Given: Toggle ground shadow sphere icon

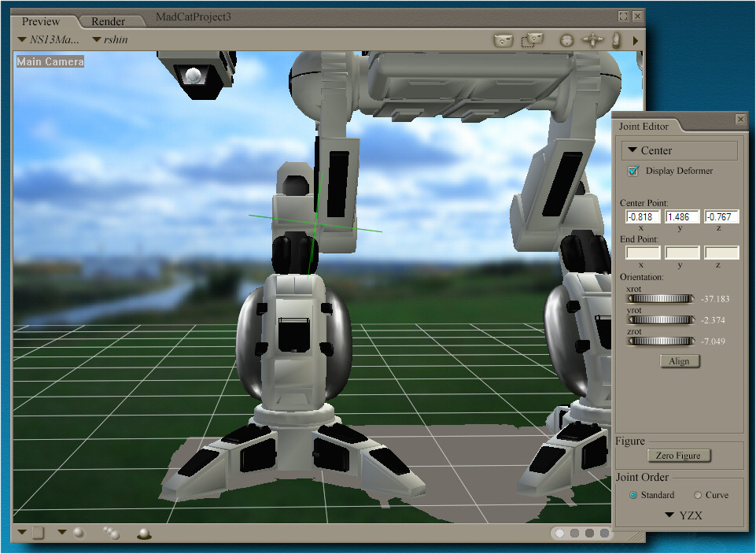Looking at the screenshot, I should [144, 534].
